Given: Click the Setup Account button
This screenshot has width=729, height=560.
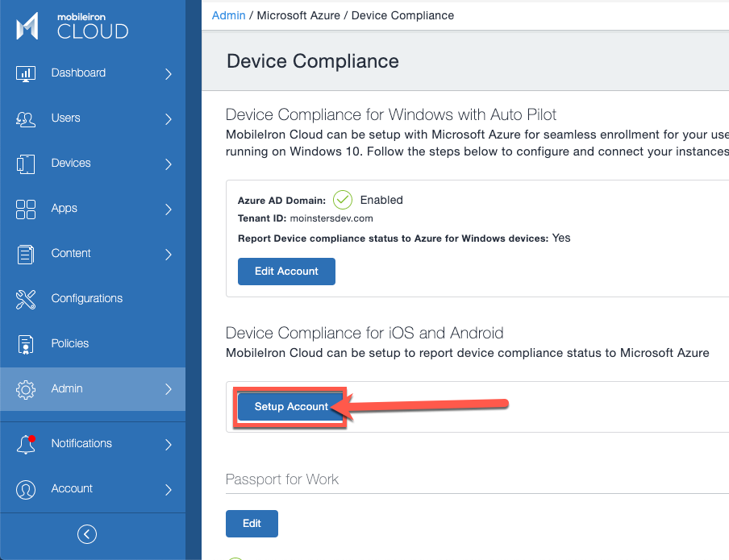Looking at the screenshot, I should [x=291, y=407].
